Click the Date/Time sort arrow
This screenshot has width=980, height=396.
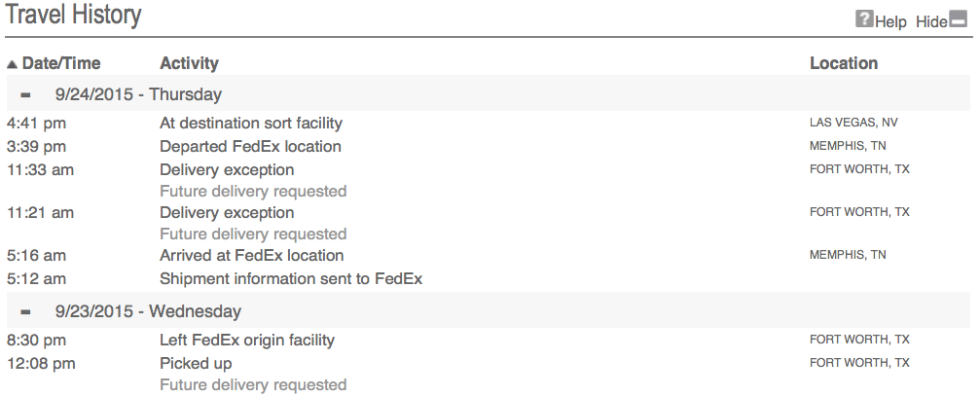pyautogui.click(x=12, y=63)
